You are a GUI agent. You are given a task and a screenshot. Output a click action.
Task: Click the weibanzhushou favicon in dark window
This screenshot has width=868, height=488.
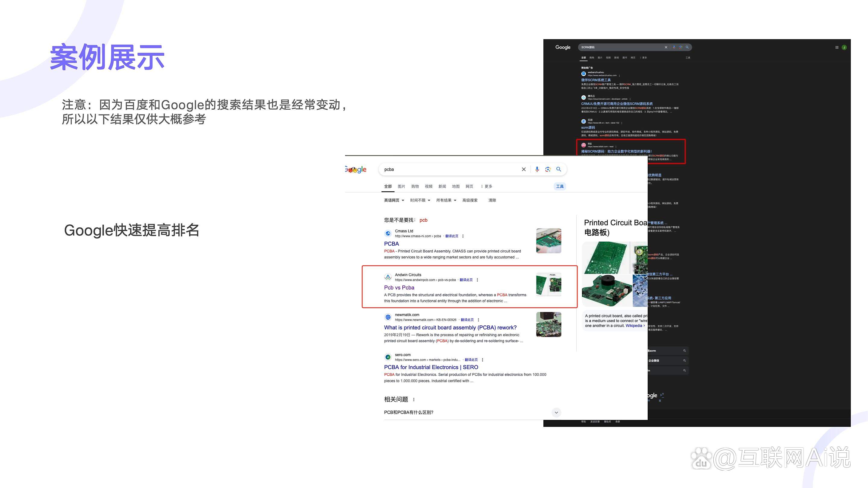point(583,74)
